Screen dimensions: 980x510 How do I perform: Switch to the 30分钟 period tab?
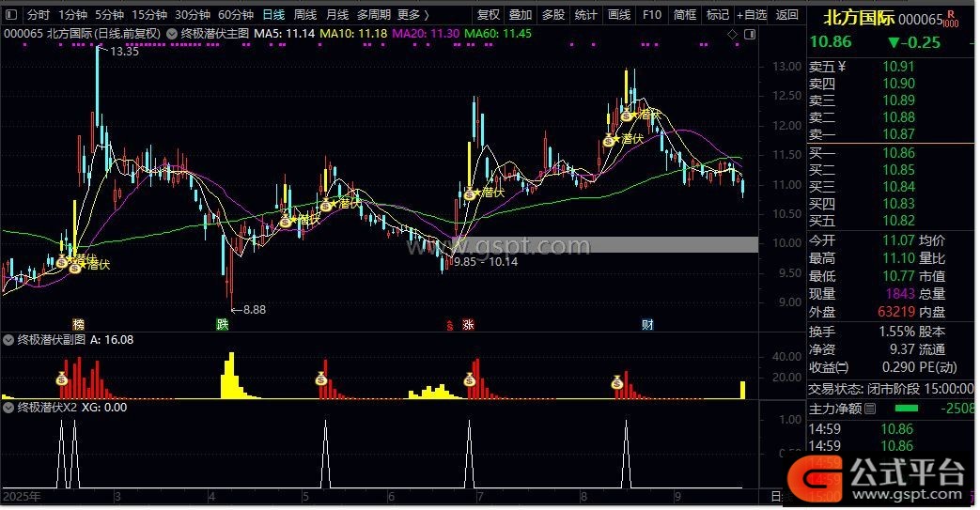tap(193, 15)
